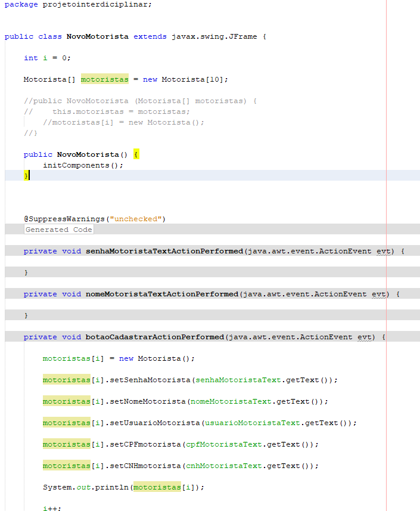Click the nomeMotoristaText field reference
The height and width of the screenshot is (511, 420).
(231, 401)
